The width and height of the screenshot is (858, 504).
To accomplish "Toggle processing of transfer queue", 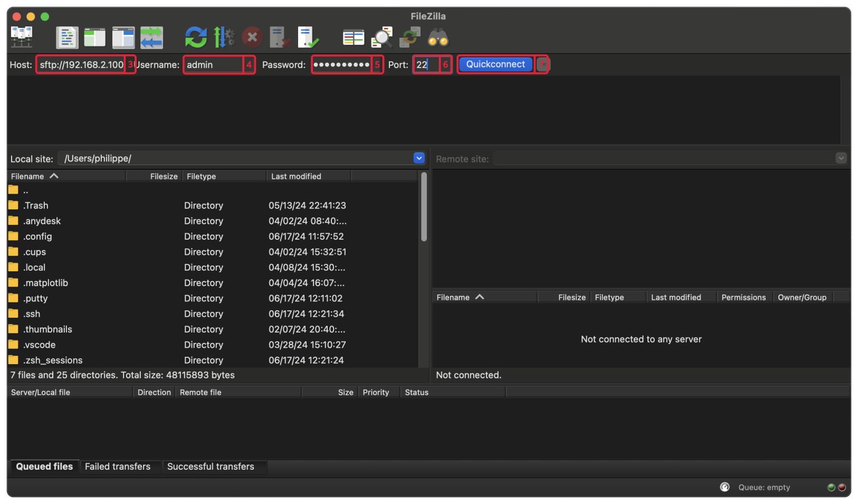I will (224, 37).
